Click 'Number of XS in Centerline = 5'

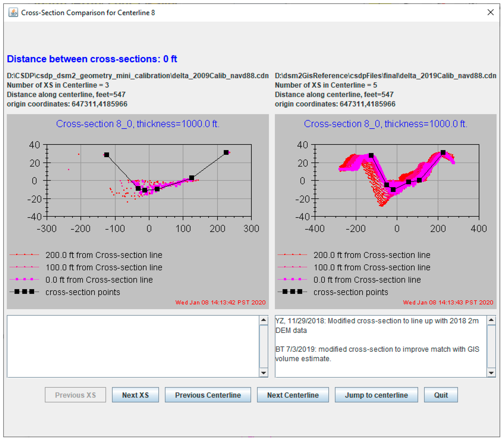click(326, 85)
